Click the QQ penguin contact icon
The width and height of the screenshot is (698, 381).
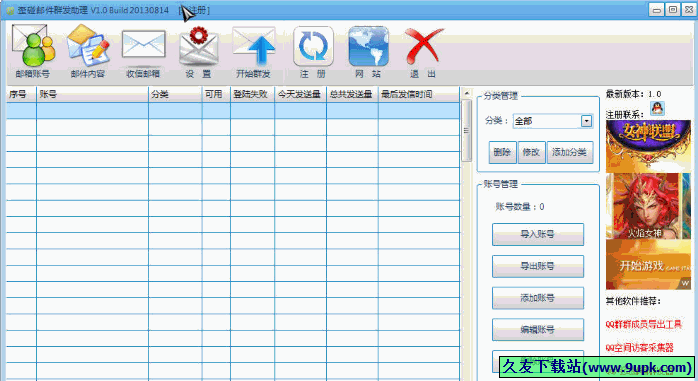tap(657, 108)
